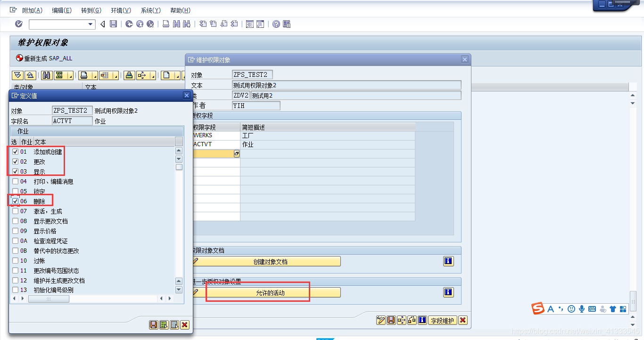Click the Sogou microphone voice input icon
This screenshot has width=644, height=340.
582,309
